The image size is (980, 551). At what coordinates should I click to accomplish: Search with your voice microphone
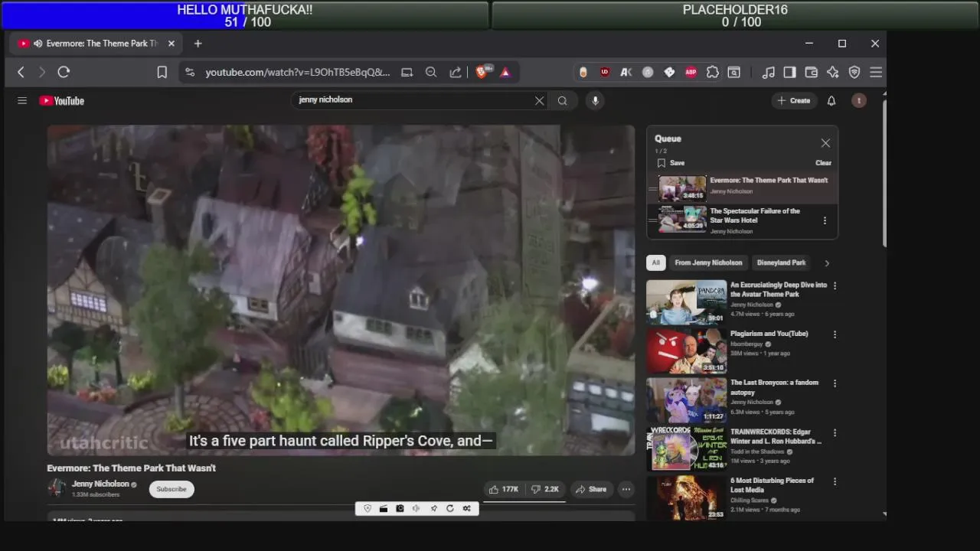coord(595,100)
